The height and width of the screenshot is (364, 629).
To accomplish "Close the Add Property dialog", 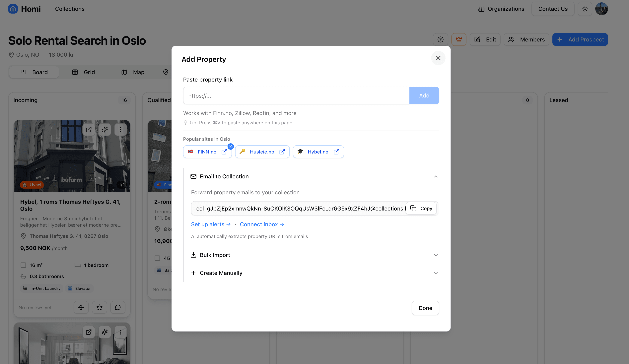I will 438,58.
